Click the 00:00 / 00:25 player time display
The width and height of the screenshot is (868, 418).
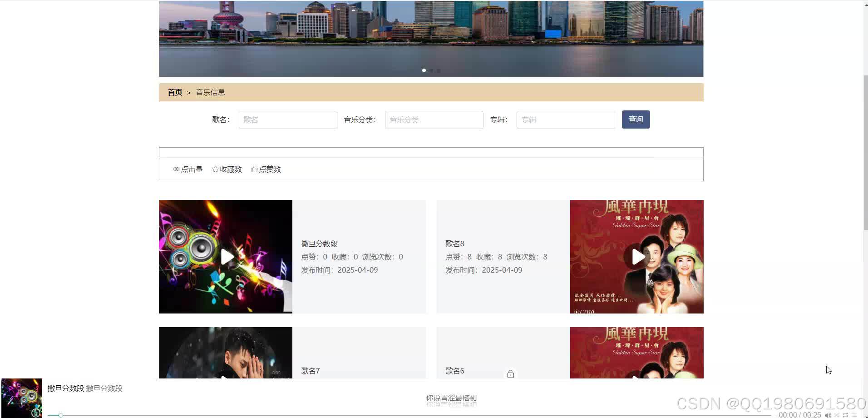coord(800,415)
